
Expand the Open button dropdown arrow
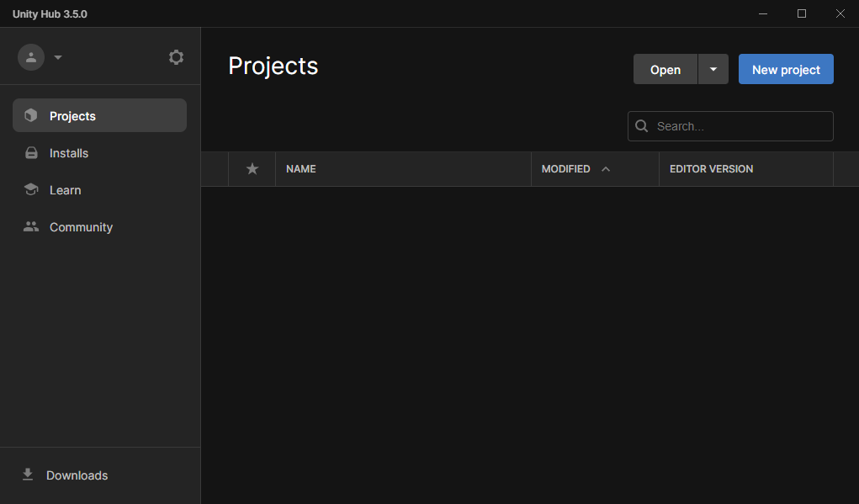coord(713,69)
